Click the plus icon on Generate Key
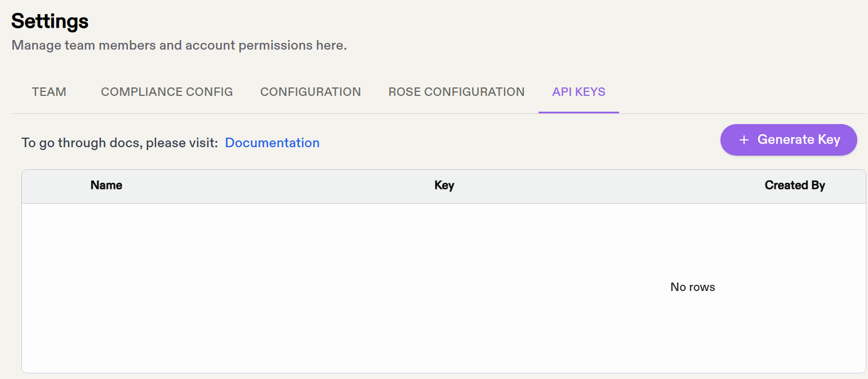Image resolution: width=868 pixels, height=379 pixels. coord(744,140)
